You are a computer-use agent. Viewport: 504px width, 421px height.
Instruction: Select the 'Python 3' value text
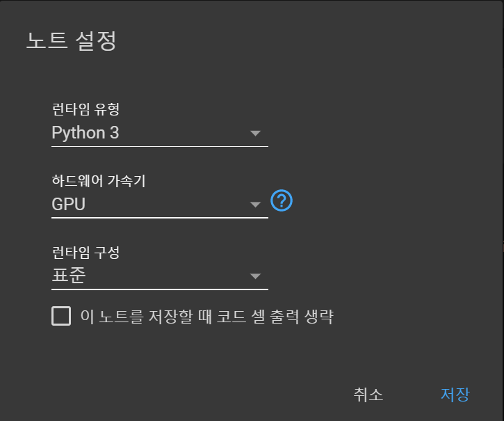[x=86, y=133]
